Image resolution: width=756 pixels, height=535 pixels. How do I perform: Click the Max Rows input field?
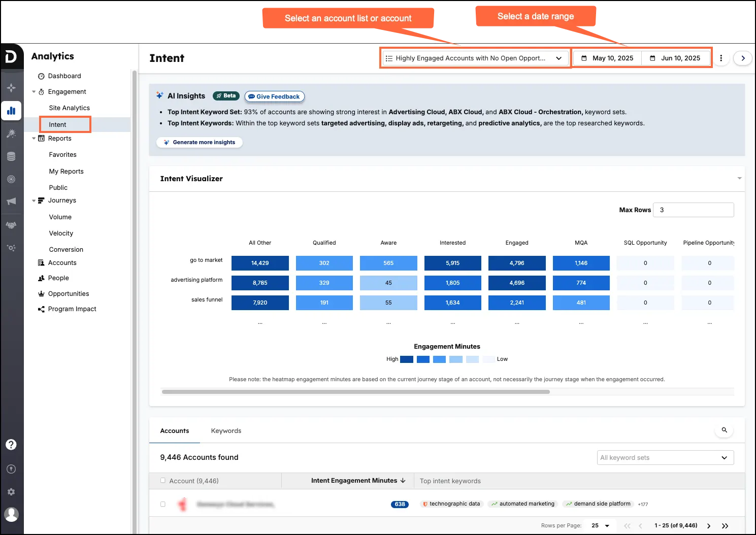(x=693, y=210)
